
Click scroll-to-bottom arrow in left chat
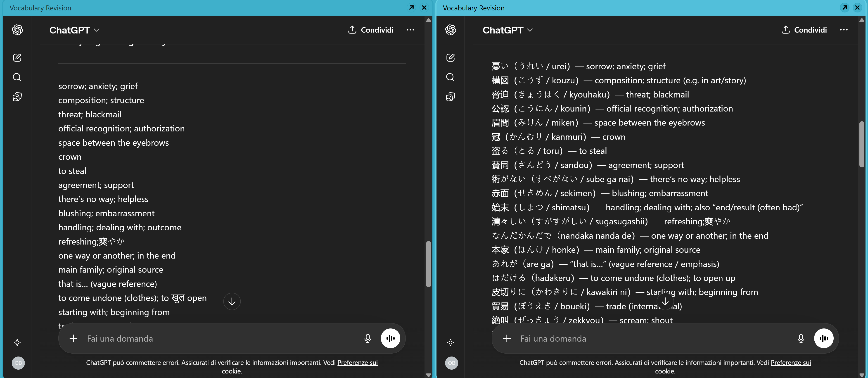(x=232, y=301)
